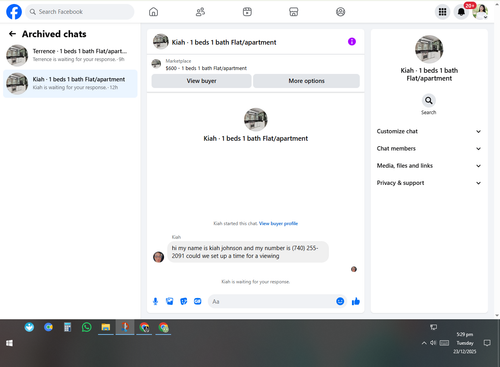Open Marketplace listing $600 - 1 beds 1 bath
This screenshot has height=367, width=500.
206,68
